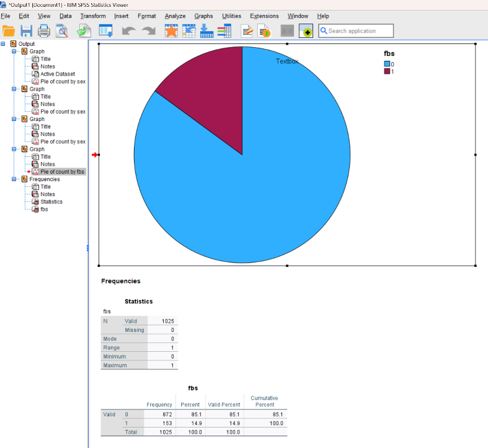Screen dimensions: 488x448
Task: Save the output document via the floppy disk icon
Action: tap(26, 31)
